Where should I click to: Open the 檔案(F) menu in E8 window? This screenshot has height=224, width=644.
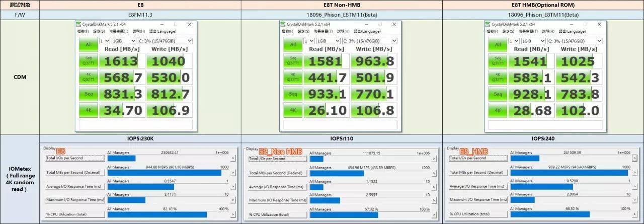pos(84,31)
